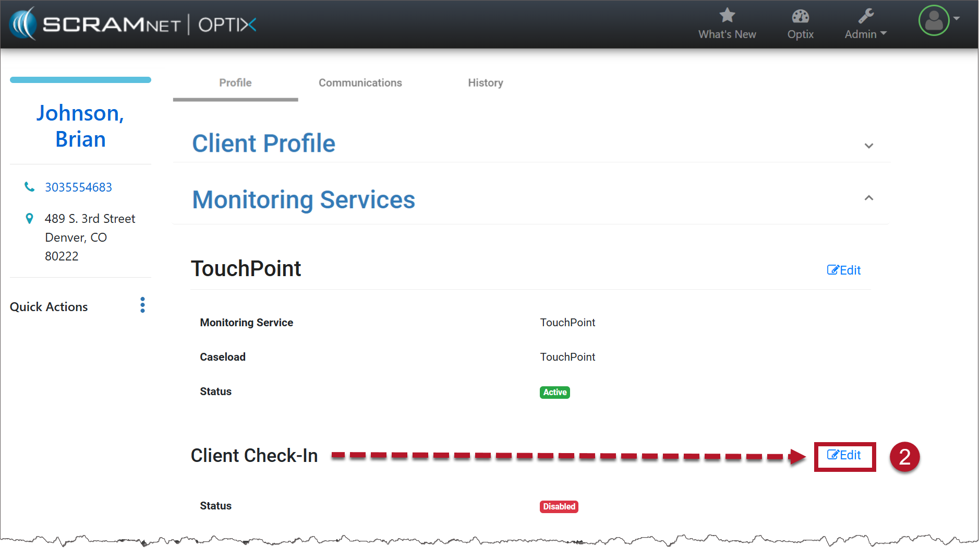The height and width of the screenshot is (558, 980).
Task: Collapse the Monitoring Services section chevron
Action: [x=868, y=198]
